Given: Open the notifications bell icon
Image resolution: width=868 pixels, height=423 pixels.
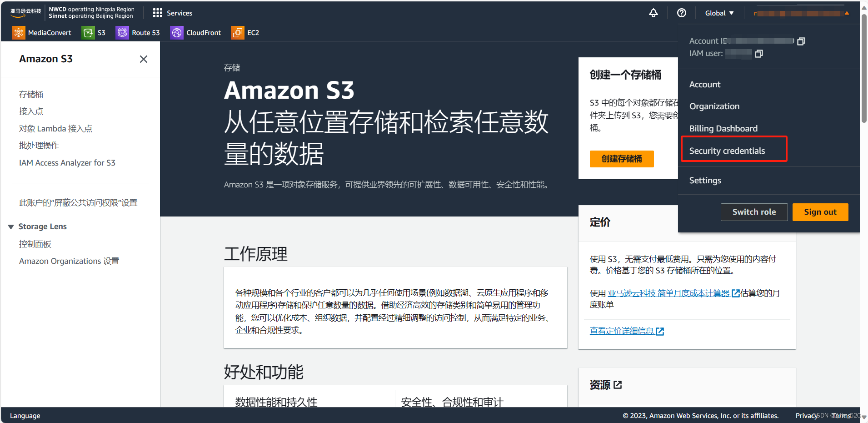Looking at the screenshot, I should (x=653, y=13).
